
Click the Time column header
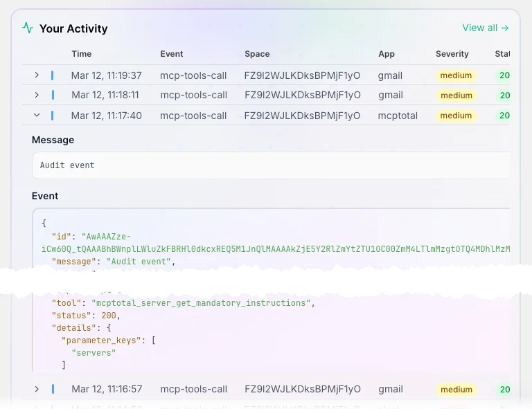(x=82, y=54)
